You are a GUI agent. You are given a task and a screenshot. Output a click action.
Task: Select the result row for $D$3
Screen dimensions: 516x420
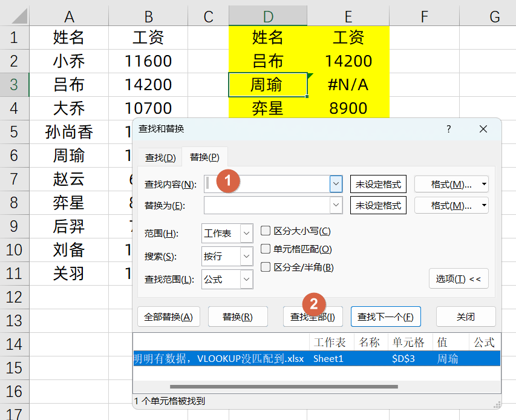pos(317,358)
